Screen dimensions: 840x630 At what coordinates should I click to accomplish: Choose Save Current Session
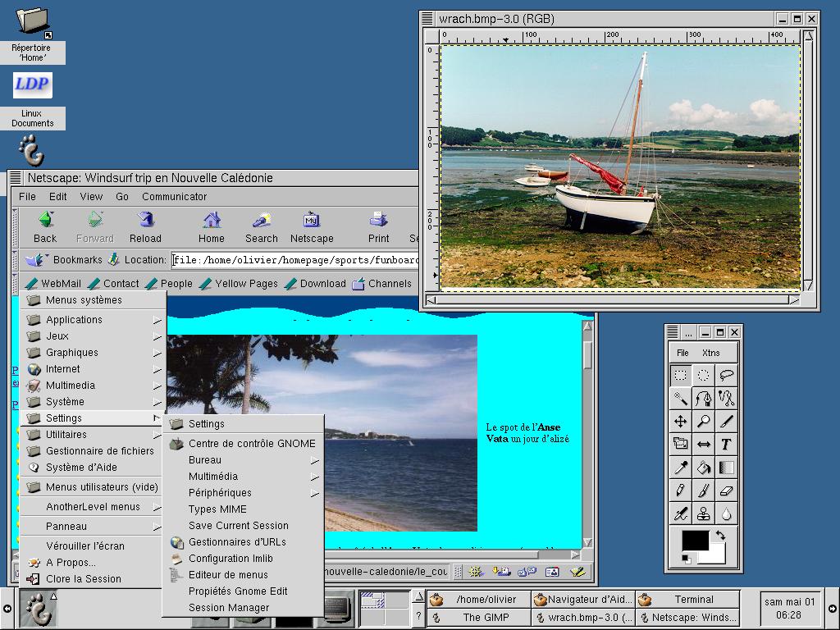pos(244,526)
